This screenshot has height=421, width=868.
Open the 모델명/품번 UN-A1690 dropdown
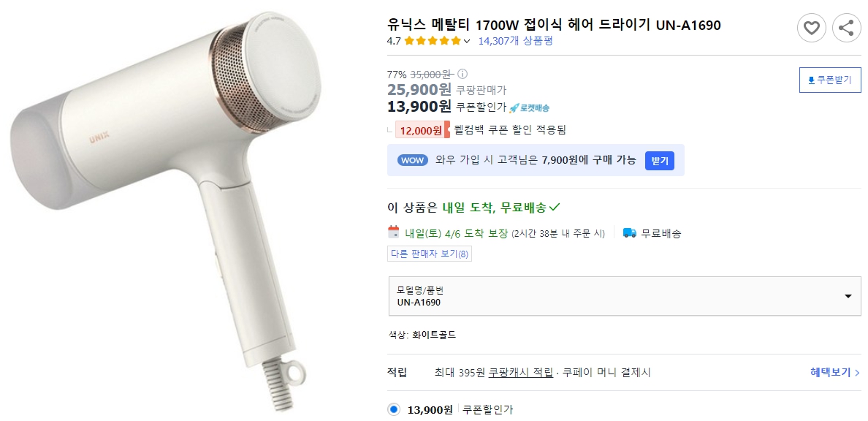coord(848,295)
